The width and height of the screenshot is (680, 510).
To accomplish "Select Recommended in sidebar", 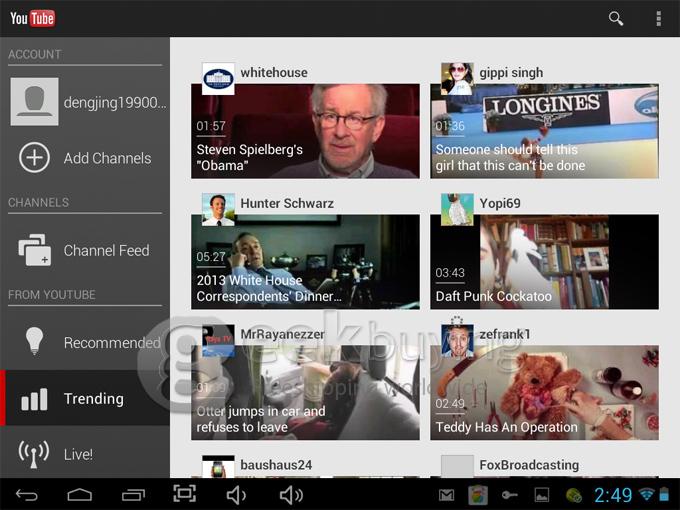I will 85,342.
